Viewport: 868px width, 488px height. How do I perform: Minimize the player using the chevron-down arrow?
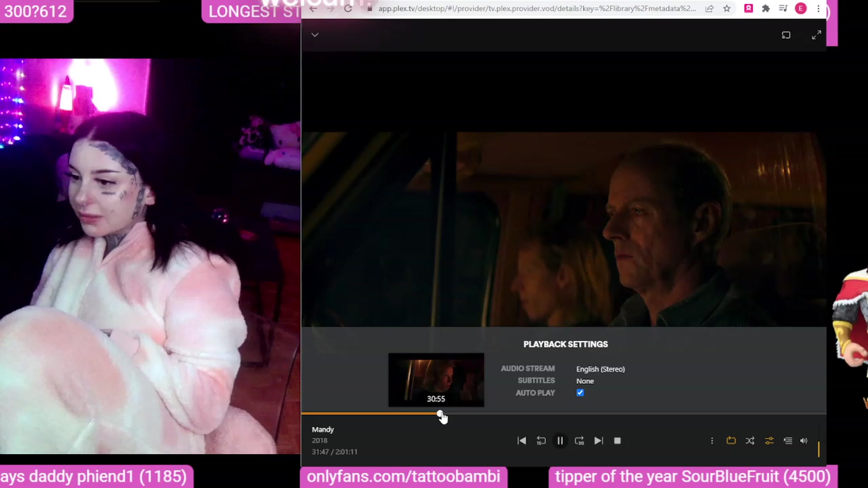point(315,35)
